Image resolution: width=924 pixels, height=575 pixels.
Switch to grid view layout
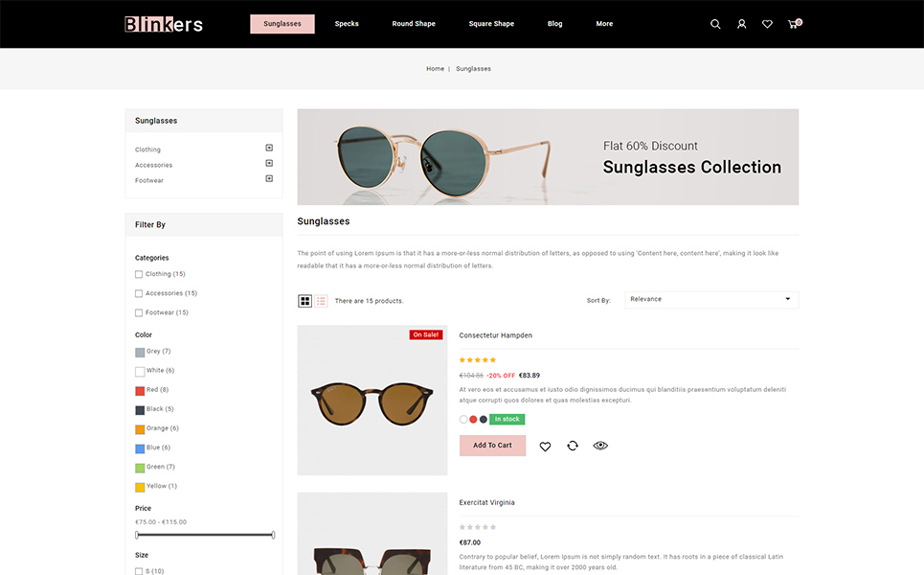pos(305,301)
